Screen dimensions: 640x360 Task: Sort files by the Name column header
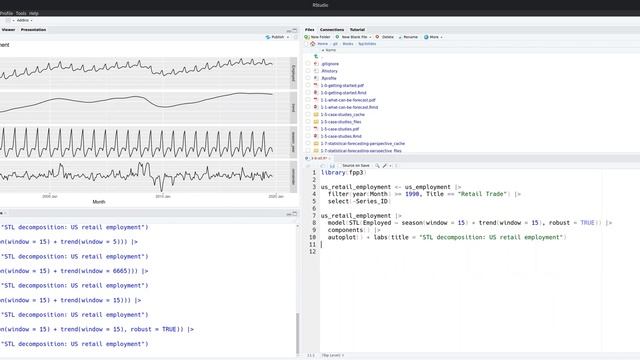(330, 50)
